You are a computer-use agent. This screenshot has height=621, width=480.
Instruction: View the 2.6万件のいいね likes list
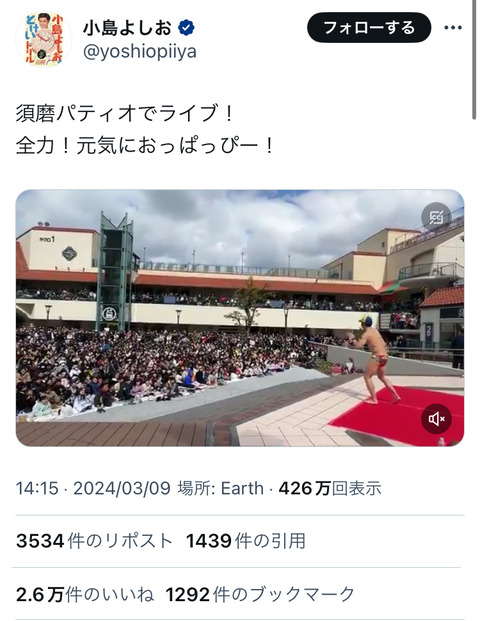point(85,594)
